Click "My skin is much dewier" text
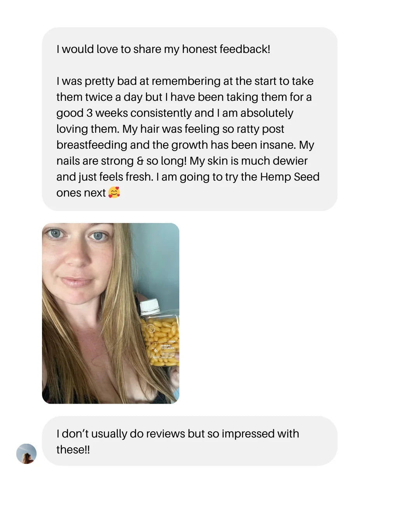The image size is (420, 506). pos(249,161)
